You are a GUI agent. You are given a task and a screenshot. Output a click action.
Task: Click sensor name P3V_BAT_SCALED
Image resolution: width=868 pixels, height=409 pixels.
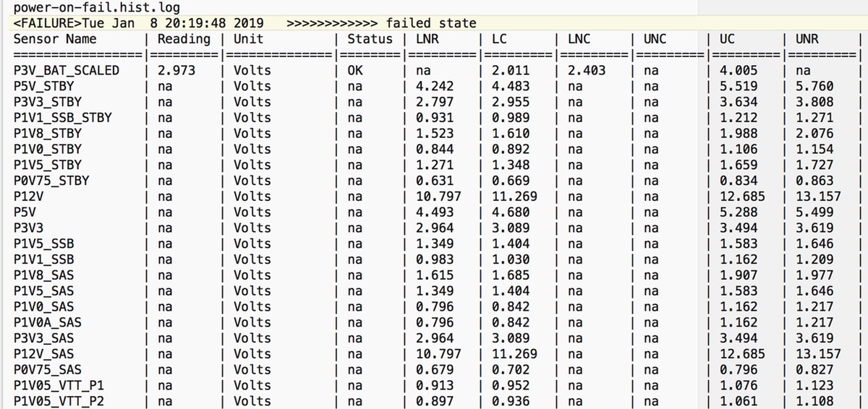click(67, 71)
